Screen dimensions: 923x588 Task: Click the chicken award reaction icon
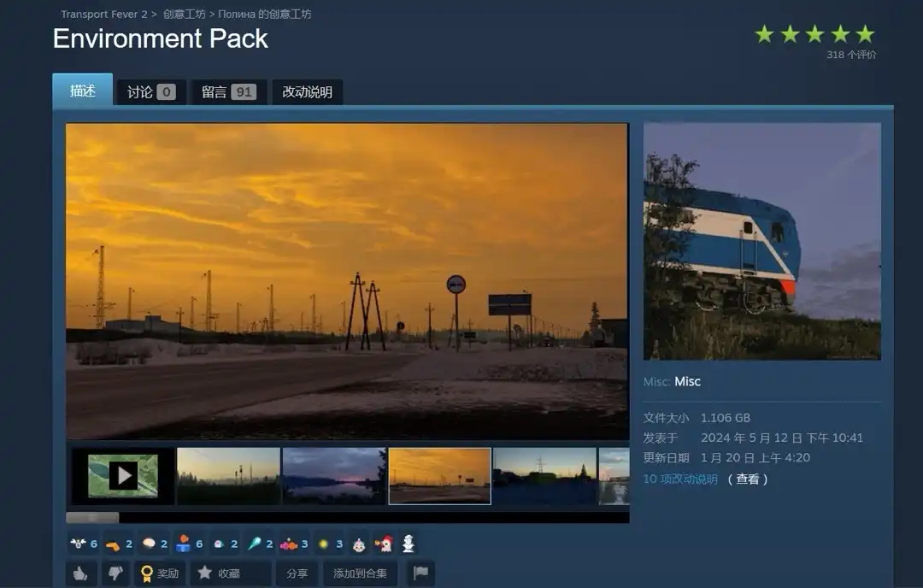(384, 544)
